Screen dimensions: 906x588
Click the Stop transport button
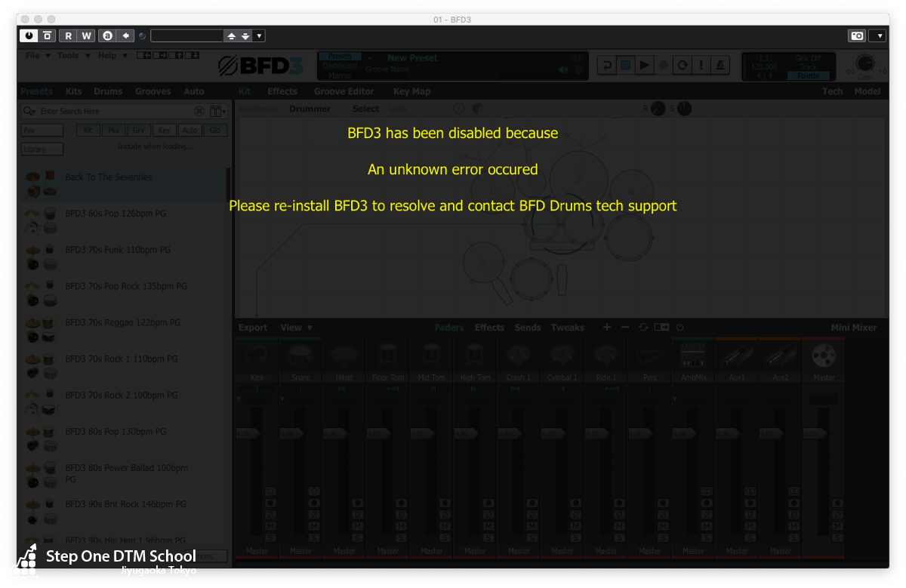tap(625, 66)
